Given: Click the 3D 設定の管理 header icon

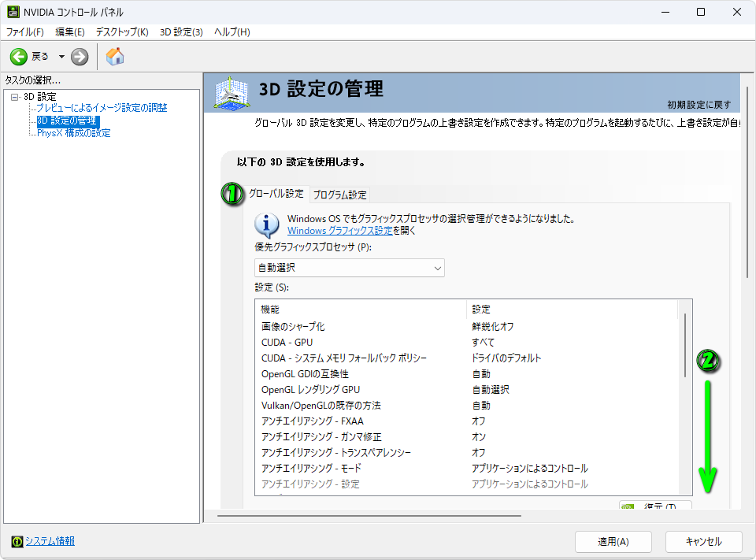Looking at the screenshot, I should (232, 93).
